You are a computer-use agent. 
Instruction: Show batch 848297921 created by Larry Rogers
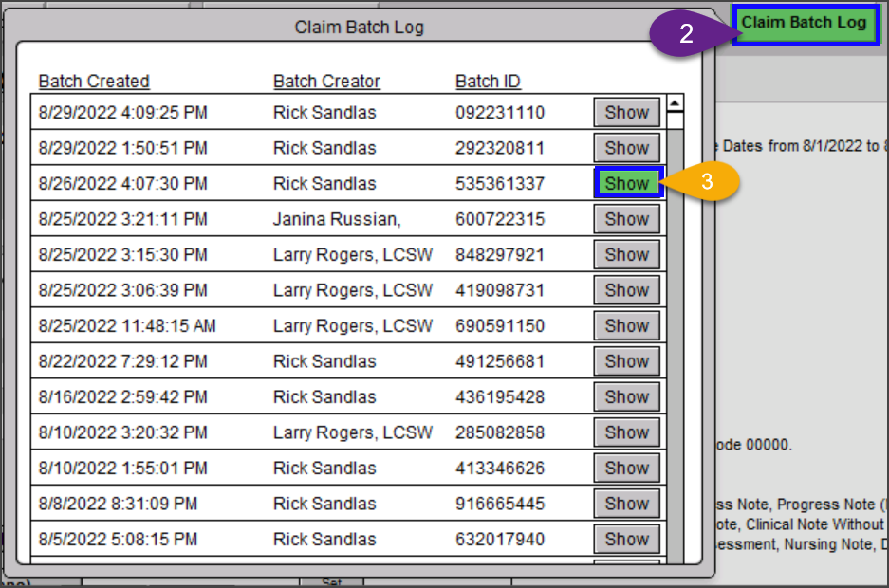tap(626, 254)
